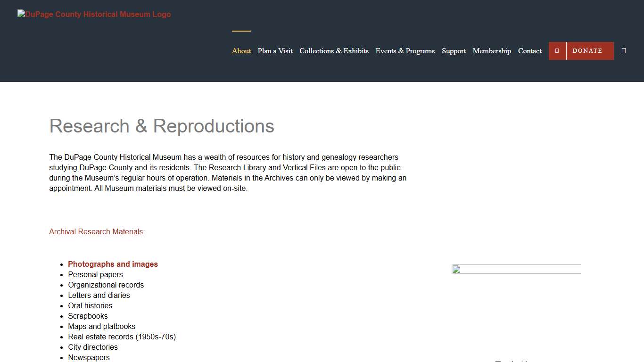Image resolution: width=644 pixels, height=362 pixels.
Task: Open Collections & Exhibits menu
Action: pyautogui.click(x=334, y=51)
